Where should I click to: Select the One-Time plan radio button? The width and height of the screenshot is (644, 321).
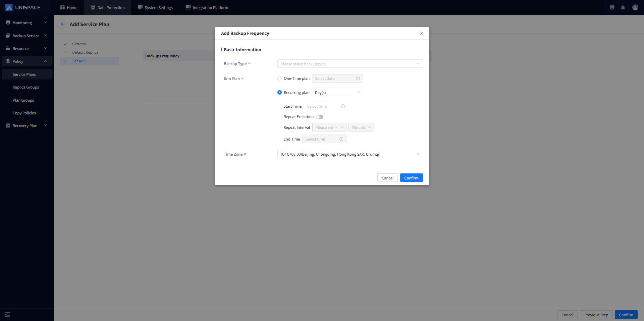[x=279, y=78]
